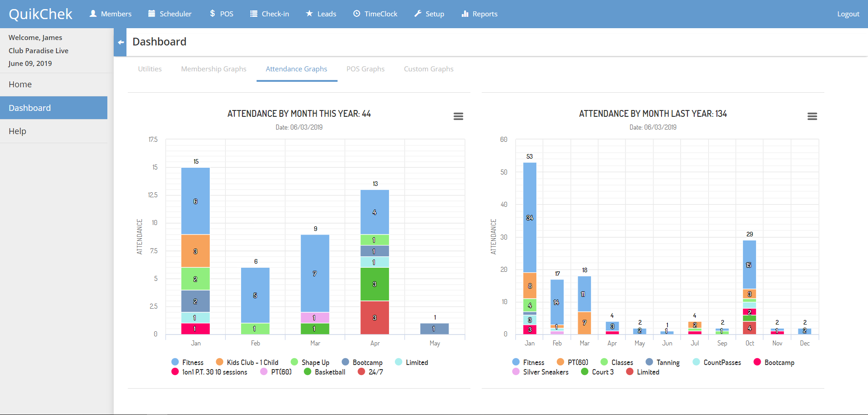
Task: Click the Logout link
Action: [x=848, y=14]
